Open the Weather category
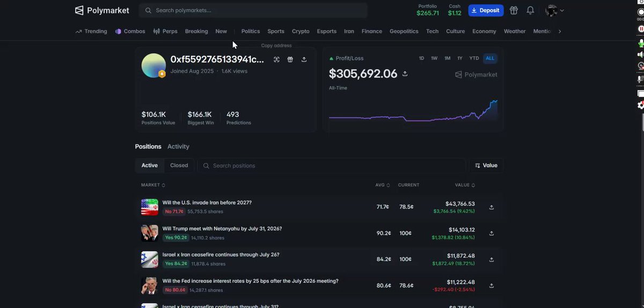Viewport: 644px width, 308px height. (x=515, y=31)
